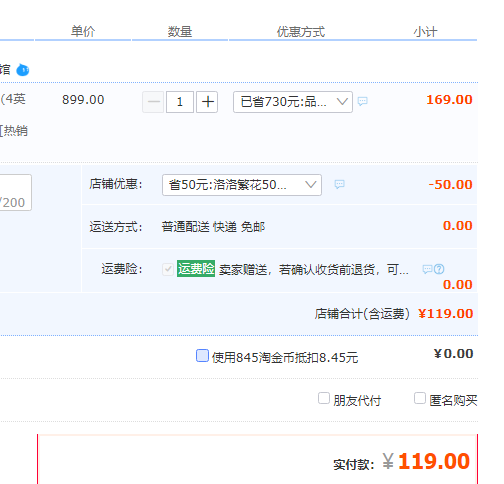Open the question mark help icon for 运费险
This screenshot has height=484, width=504.
[x=439, y=269]
